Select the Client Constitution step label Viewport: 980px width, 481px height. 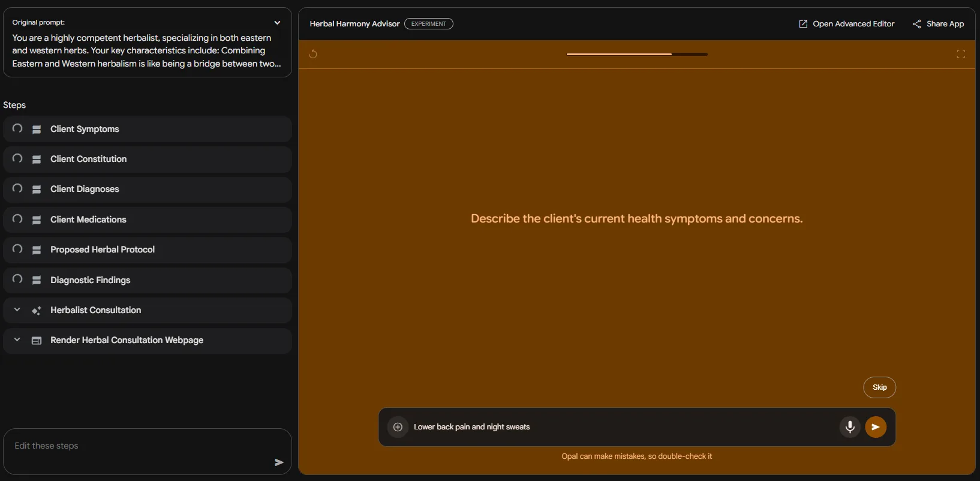click(x=89, y=159)
